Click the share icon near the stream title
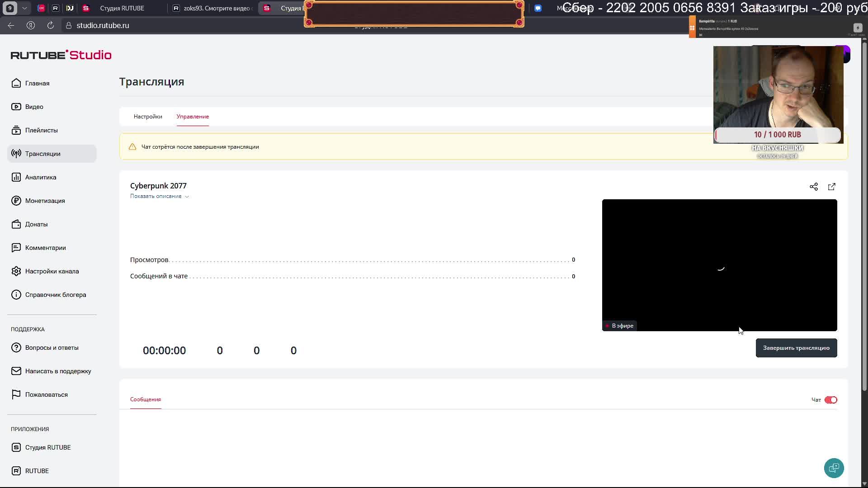This screenshot has height=488, width=868. tap(814, 187)
